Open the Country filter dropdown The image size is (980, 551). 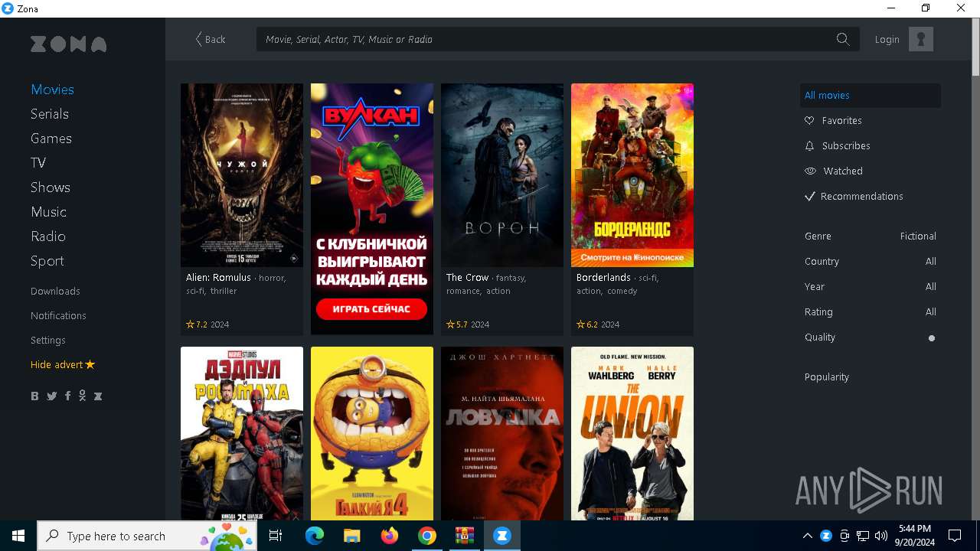click(x=871, y=262)
